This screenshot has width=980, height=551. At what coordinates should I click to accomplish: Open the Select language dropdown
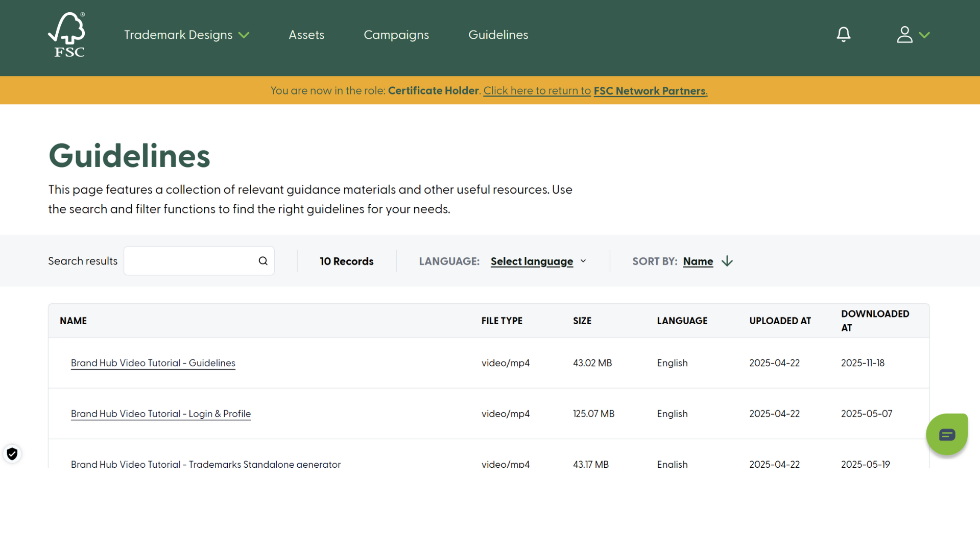coord(538,261)
